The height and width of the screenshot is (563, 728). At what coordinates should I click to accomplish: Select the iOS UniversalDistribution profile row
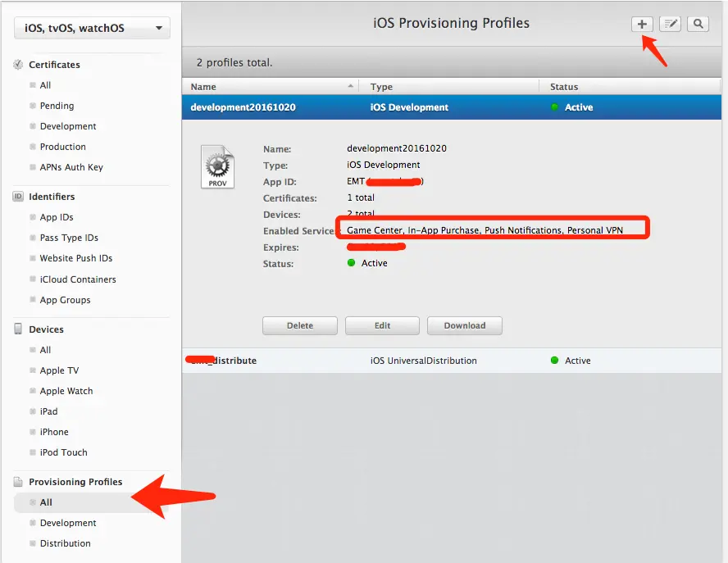[x=451, y=361]
